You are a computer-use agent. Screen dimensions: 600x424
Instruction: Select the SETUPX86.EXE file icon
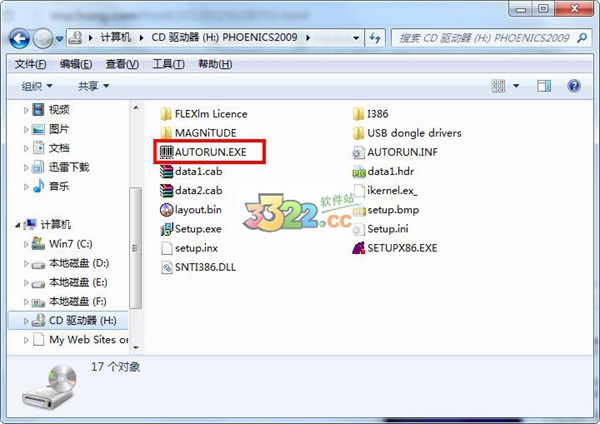click(359, 248)
